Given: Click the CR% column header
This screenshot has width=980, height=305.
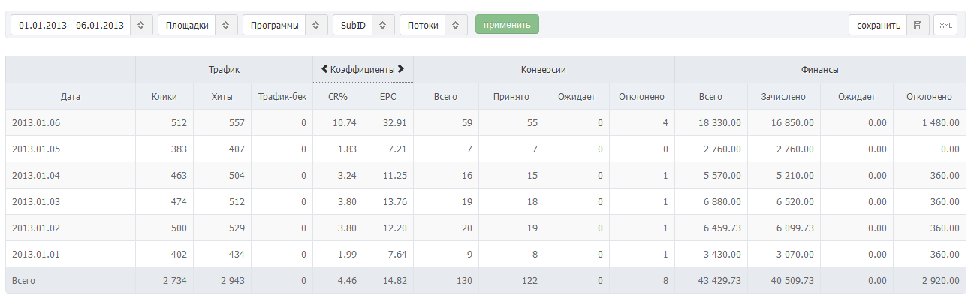Looking at the screenshot, I should [338, 96].
